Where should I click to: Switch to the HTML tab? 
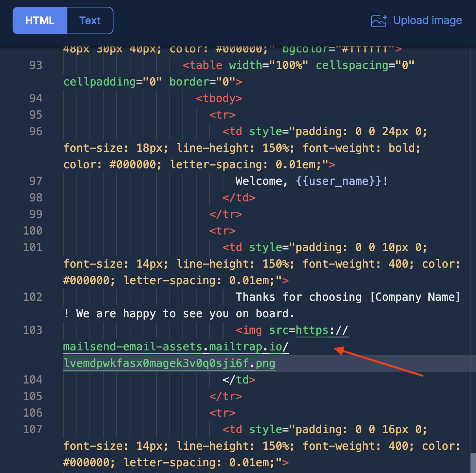pos(40,20)
